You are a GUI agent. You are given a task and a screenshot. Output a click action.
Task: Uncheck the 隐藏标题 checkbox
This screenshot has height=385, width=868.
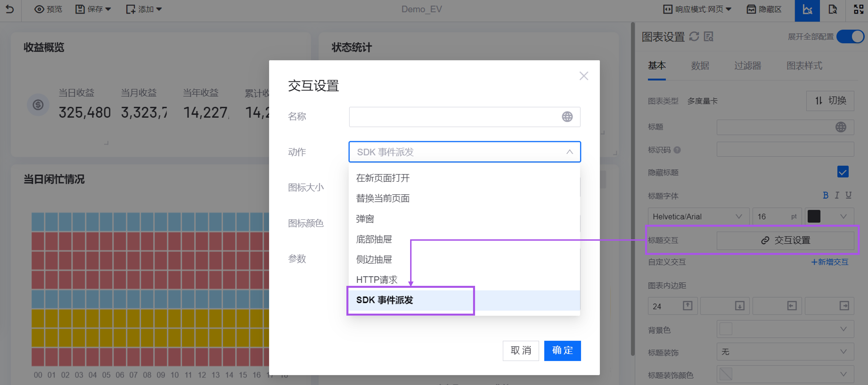(842, 172)
